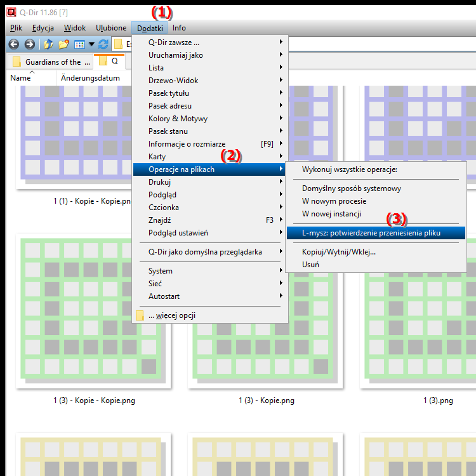Expand the 'Kolory & Motywy' submenu
Image resolution: width=476 pixels, height=476 pixels.
[210, 119]
